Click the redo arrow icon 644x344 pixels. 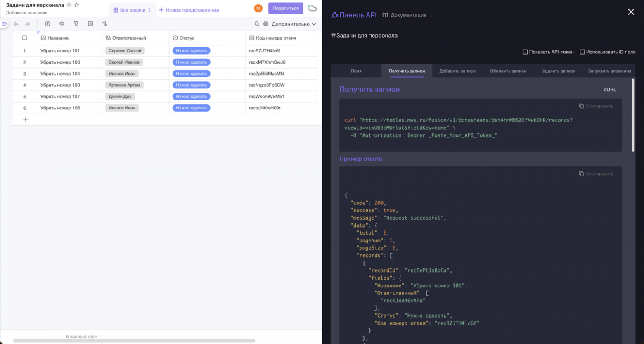tap(28, 24)
